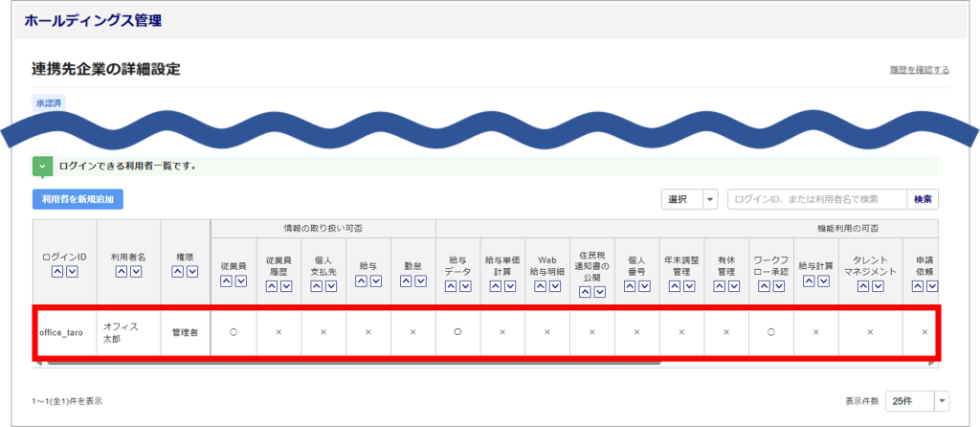Click the ホールディングス管理 header title
Image resolution: width=980 pixels, height=427 pixels.
click(x=93, y=19)
